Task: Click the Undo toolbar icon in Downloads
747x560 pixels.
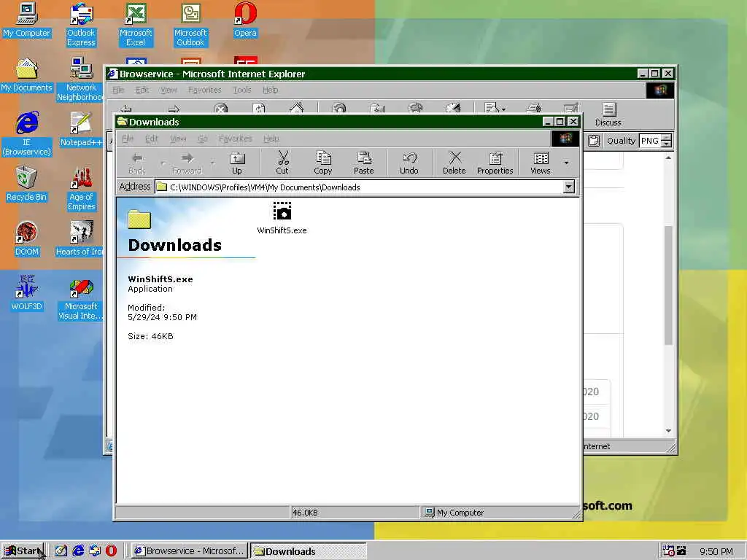Action: (x=409, y=163)
